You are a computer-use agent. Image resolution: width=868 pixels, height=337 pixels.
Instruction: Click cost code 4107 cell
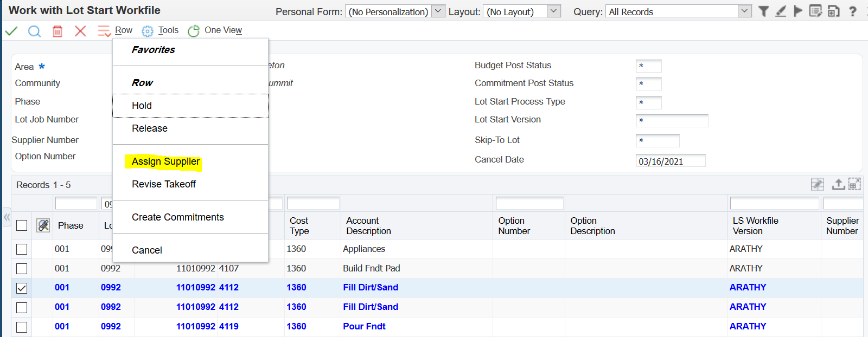pyautogui.click(x=229, y=269)
